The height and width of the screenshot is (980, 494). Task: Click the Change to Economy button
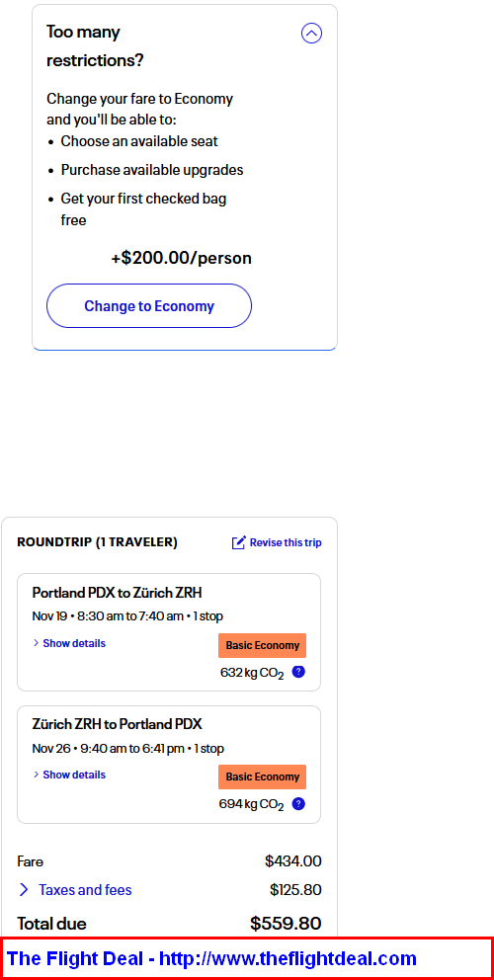(x=149, y=305)
